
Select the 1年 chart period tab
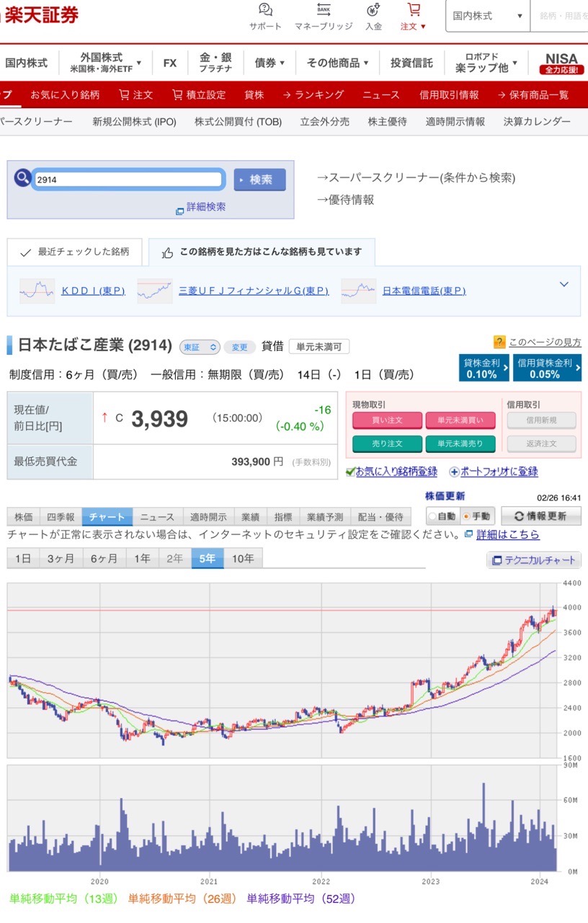(x=142, y=558)
